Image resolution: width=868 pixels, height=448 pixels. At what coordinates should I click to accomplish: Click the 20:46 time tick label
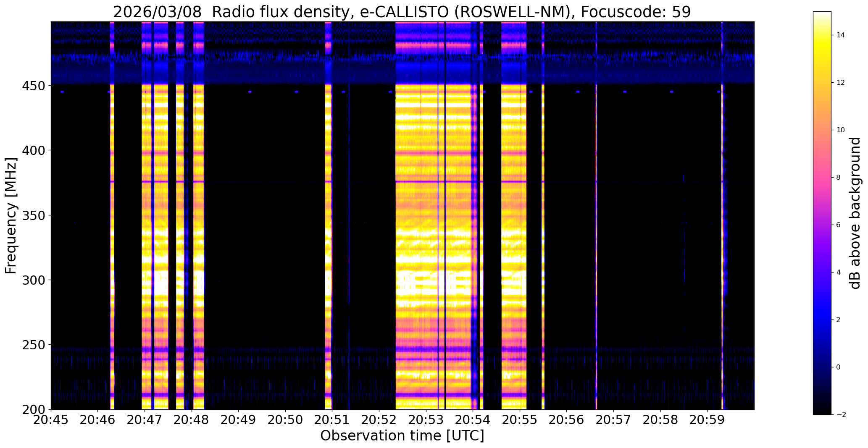(98, 420)
